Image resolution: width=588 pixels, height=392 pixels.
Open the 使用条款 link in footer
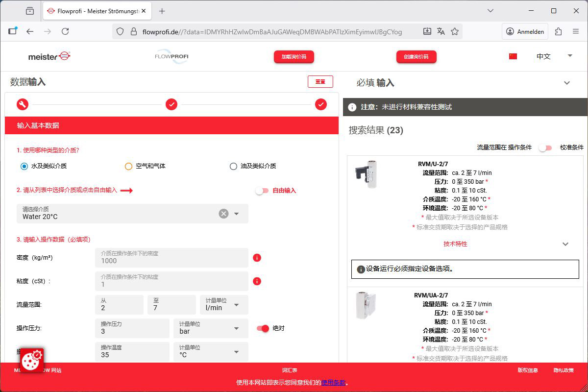click(334, 382)
